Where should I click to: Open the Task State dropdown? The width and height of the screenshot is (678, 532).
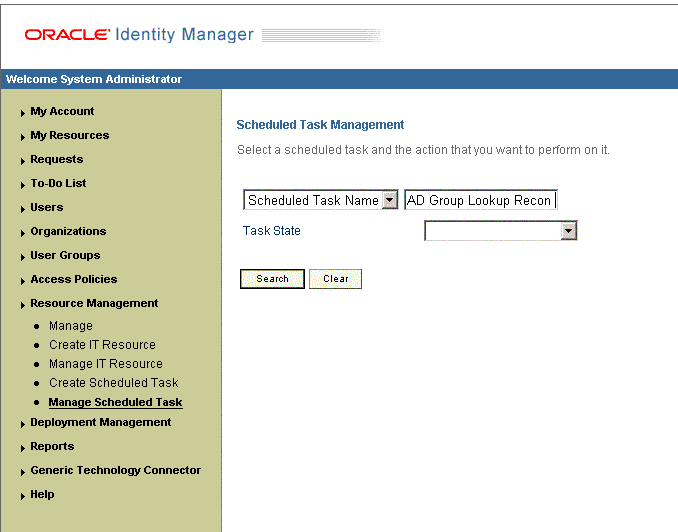501,231
